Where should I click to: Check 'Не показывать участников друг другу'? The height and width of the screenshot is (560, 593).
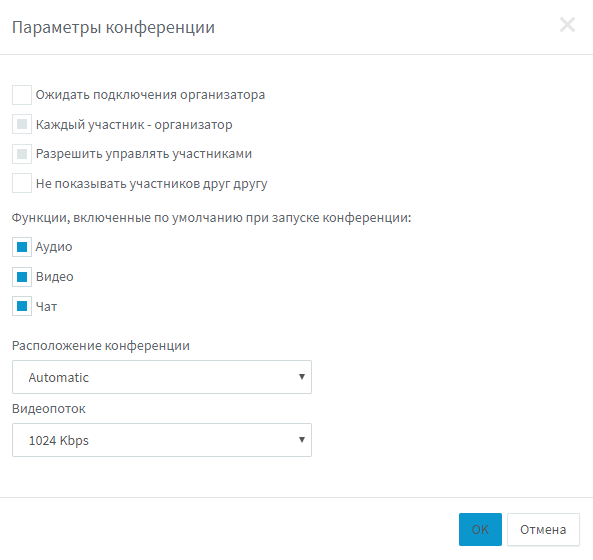[22, 183]
